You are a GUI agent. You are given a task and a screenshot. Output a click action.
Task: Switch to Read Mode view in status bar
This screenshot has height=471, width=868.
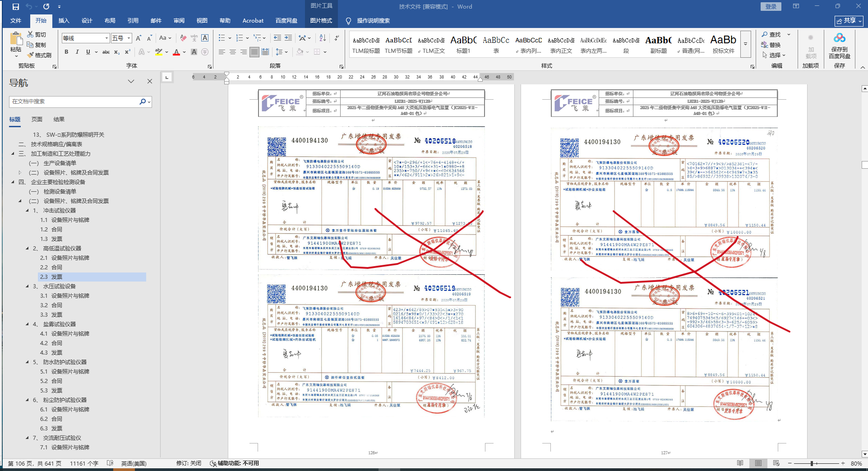tap(740, 463)
